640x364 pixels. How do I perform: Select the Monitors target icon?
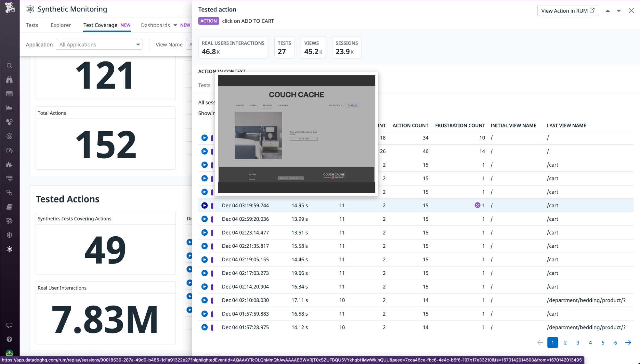point(10,136)
